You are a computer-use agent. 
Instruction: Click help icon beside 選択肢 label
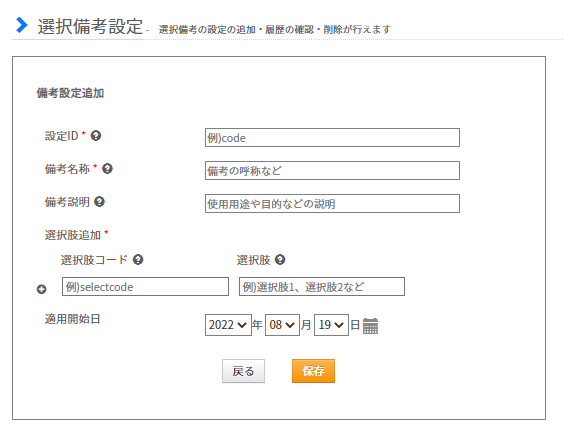(280, 259)
